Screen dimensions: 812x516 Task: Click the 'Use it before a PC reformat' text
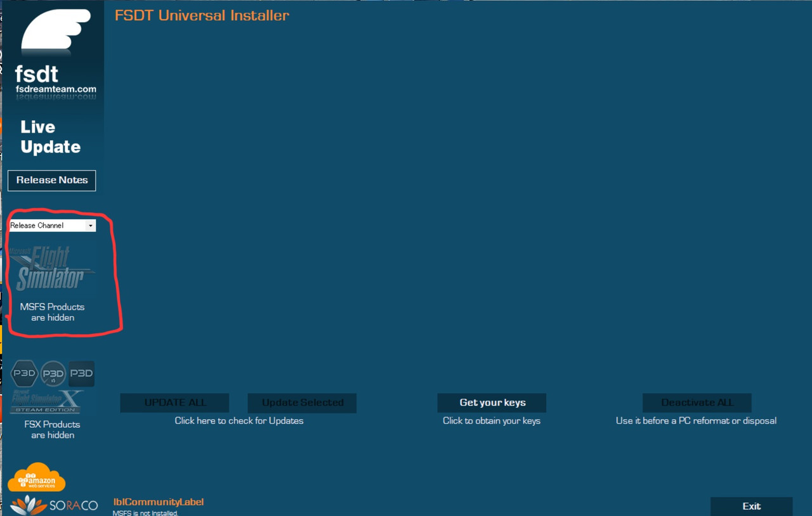click(x=696, y=420)
